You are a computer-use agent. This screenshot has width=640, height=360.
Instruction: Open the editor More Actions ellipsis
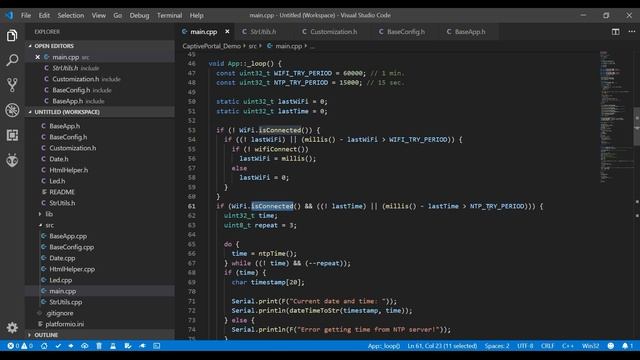(631, 31)
